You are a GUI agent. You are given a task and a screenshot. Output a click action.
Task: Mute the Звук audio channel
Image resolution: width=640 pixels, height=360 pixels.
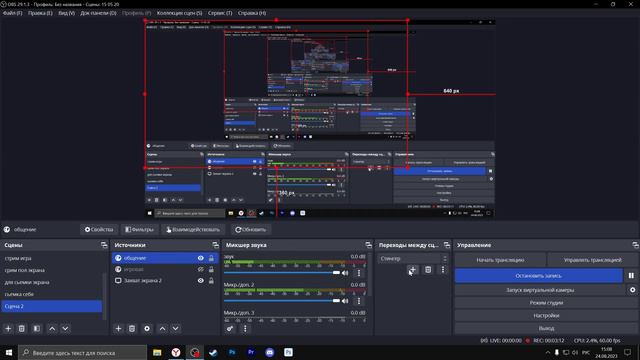pos(345,273)
